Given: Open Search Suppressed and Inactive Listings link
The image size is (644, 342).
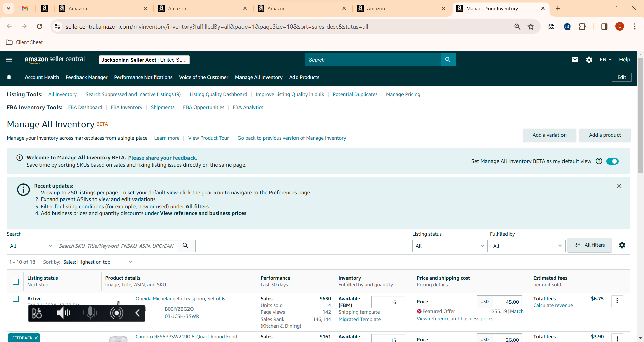Looking at the screenshot, I should [133, 94].
